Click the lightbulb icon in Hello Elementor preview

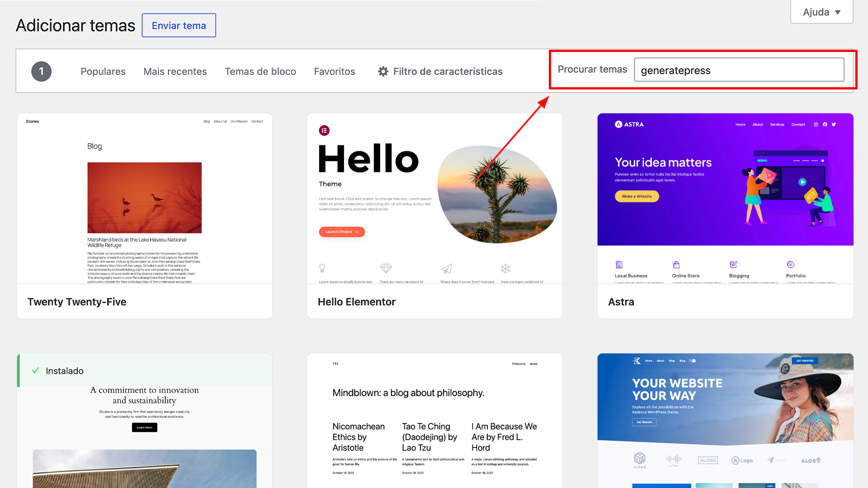322,268
